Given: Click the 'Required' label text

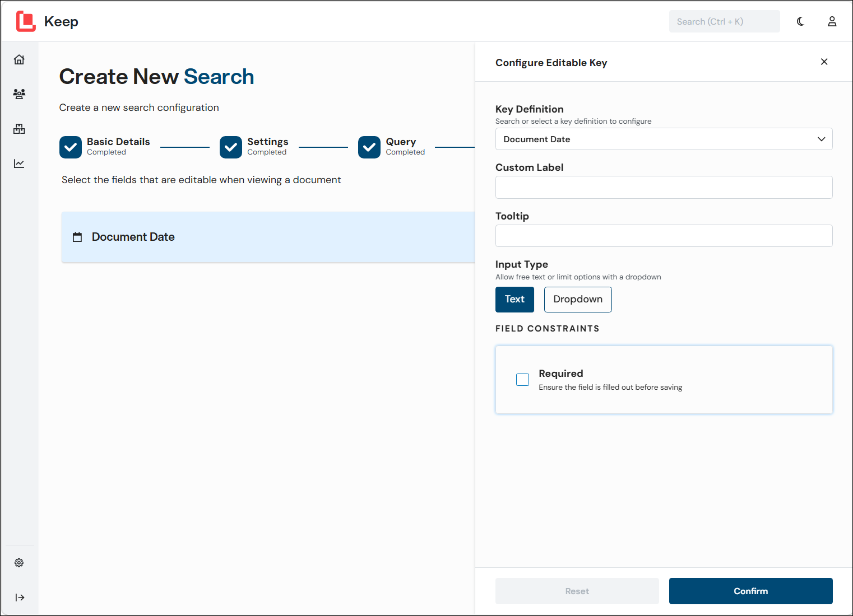Looking at the screenshot, I should [561, 374].
